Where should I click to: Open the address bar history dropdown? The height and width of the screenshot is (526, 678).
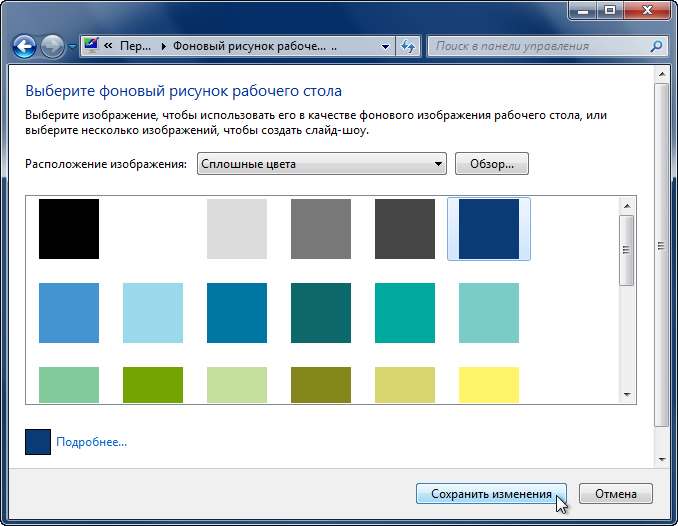(385, 46)
